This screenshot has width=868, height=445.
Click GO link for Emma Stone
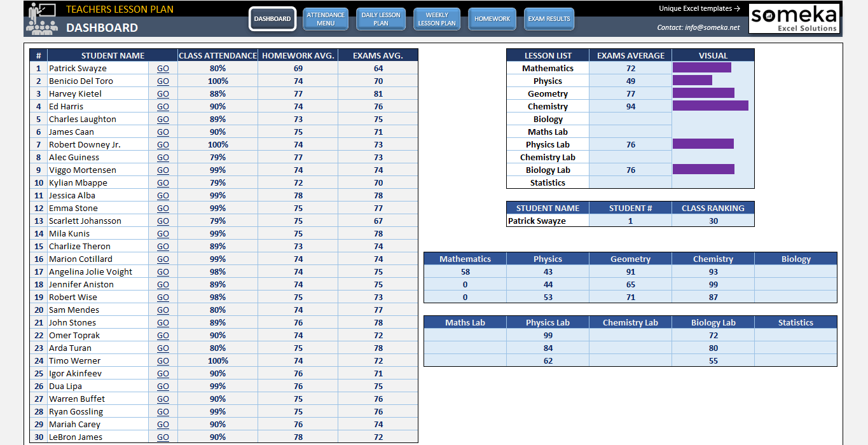pos(163,208)
